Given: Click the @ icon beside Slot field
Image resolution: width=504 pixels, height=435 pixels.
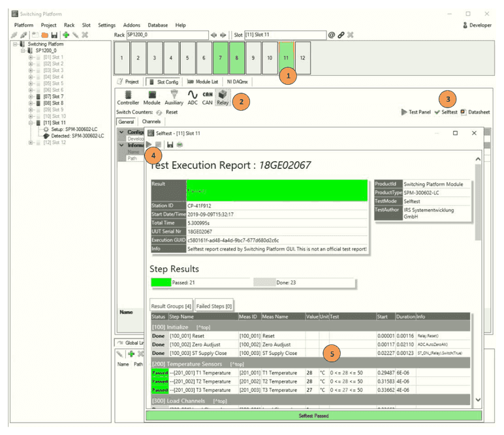Looking at the screenshot, I should pyautogui.click(x=332, y=35).
